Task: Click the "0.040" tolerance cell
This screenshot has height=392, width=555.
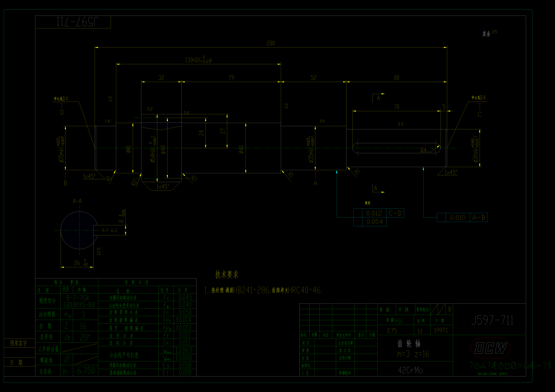Action: [x=185, y=305]
